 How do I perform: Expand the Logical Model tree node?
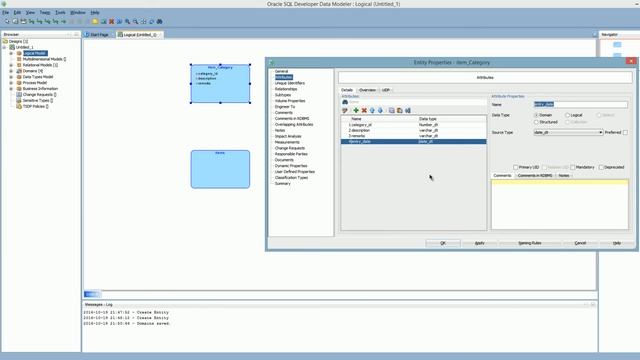pos(11,53)
